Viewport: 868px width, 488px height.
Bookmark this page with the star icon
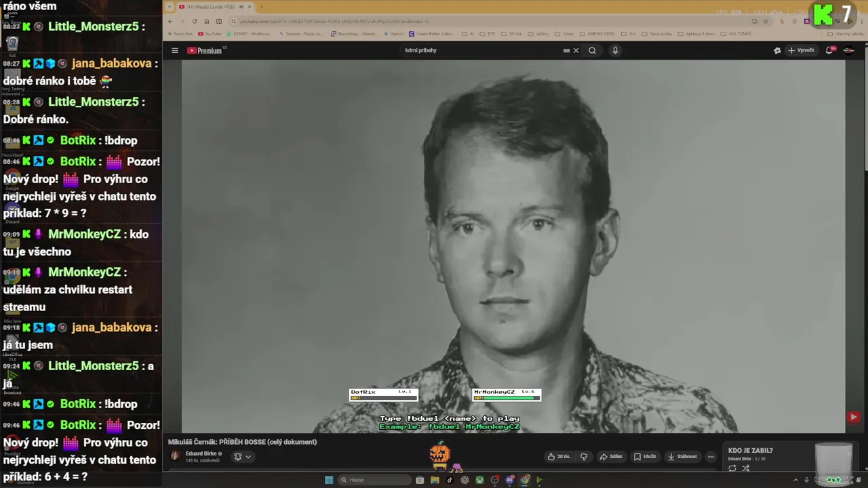click(x=766, y=21)
